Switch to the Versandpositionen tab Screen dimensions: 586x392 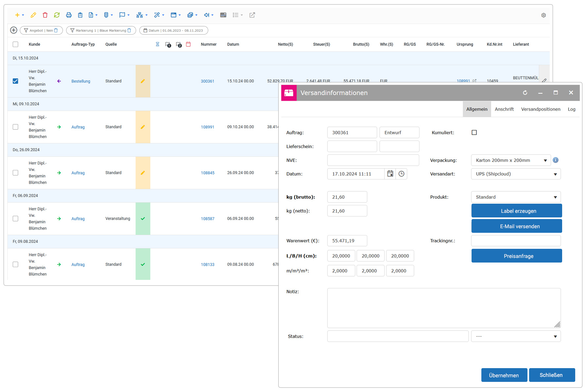(541, 109)
